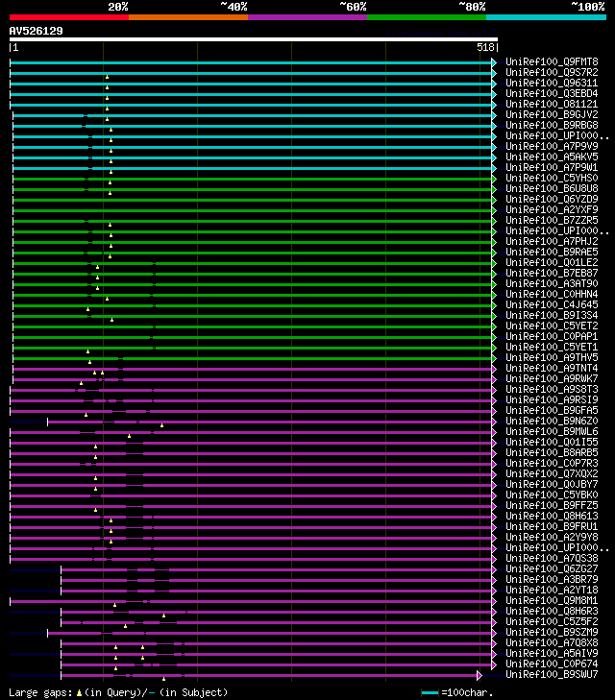Click the orange ~40% identity legend segment
The width and height of the screenshot is (615, 700).
pyautogui.click(x=188, y=17)
